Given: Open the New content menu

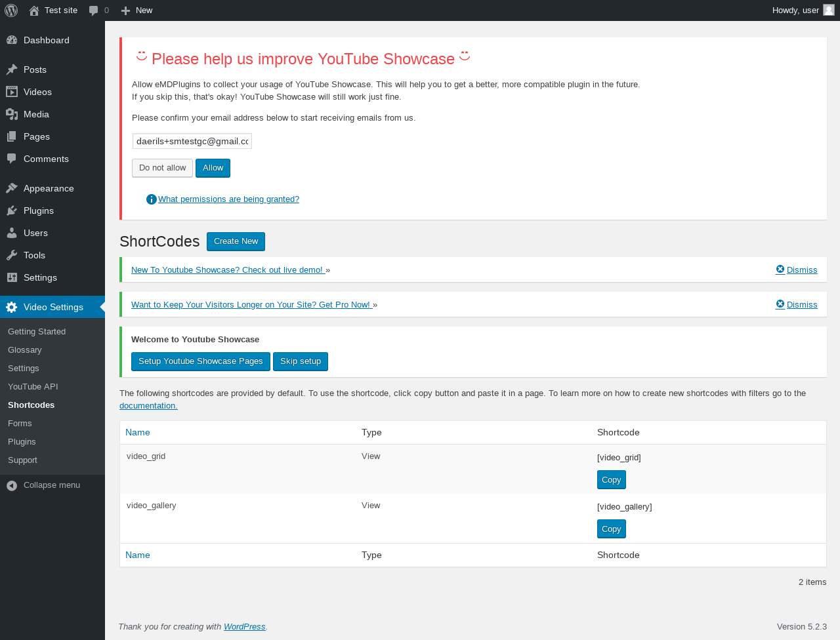Looking at the screenshot, I should pyautogui.click(x=137, y=10).
